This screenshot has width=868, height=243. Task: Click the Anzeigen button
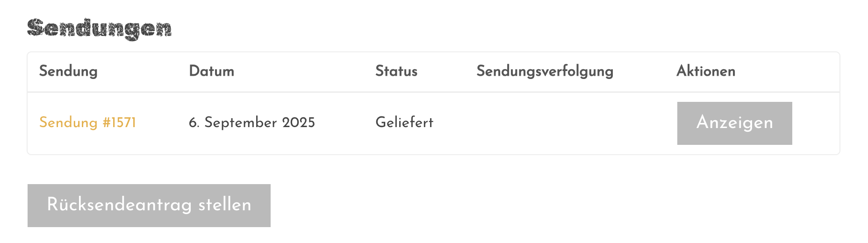pyautogui.click(x=734, y=123)
